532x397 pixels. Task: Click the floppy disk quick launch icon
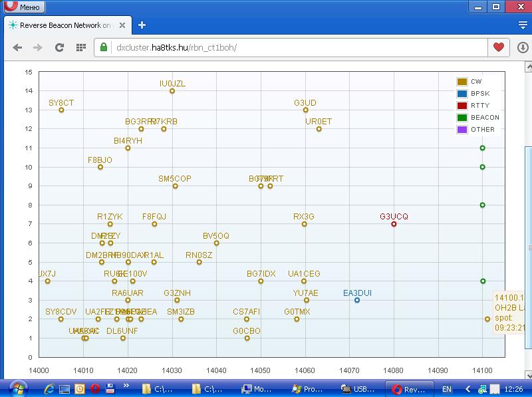click(110, 389)
